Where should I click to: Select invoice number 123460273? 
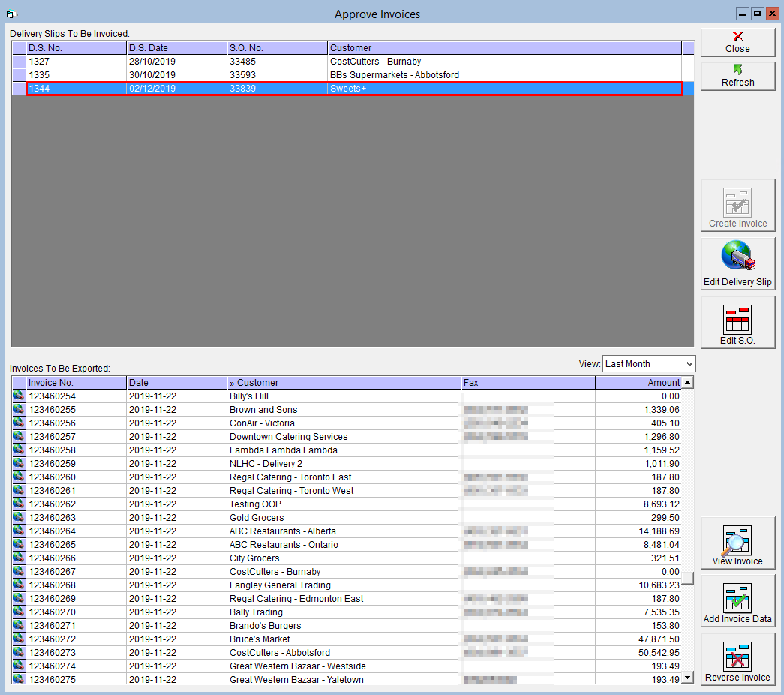[52, 652]
